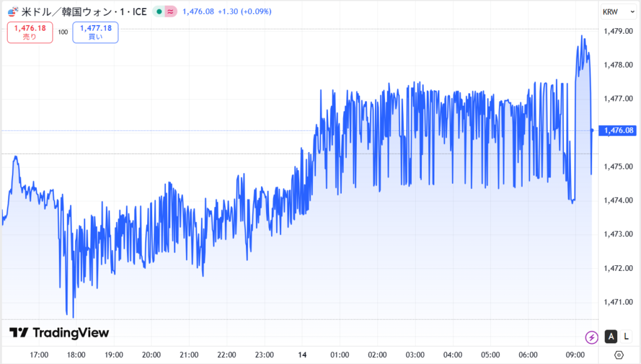Click the TradingView logo
The width and height of the screenshot is (641, 364).
tap(59, 333)
